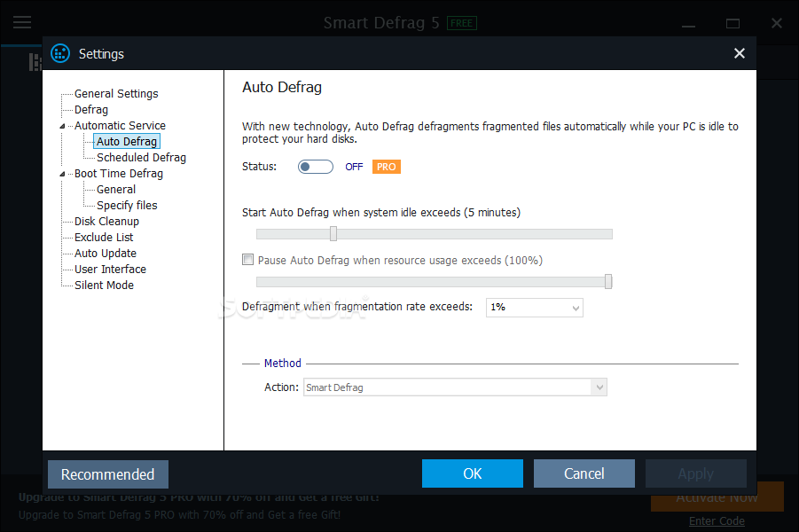Select the Defrag settings item
This screenshot has height=532, width=799.
point(91,110)
